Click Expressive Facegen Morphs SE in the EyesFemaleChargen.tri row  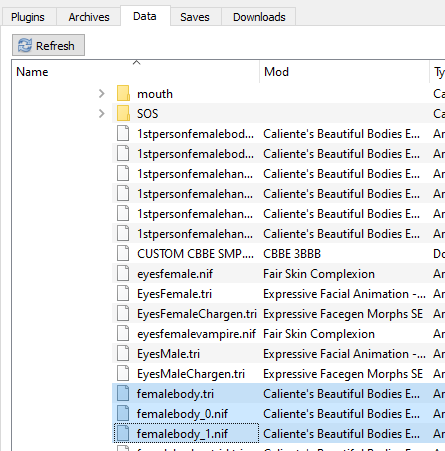click(343, 314)
